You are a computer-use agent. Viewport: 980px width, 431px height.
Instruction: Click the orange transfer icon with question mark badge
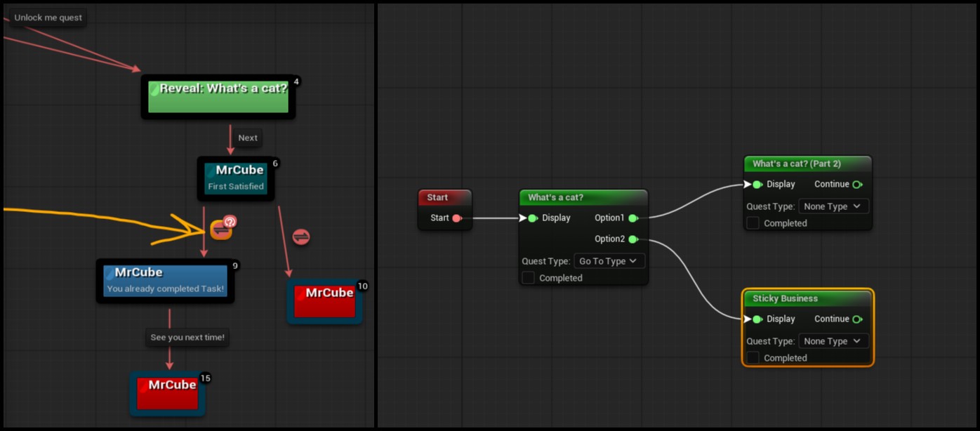(x=221, y=229)
